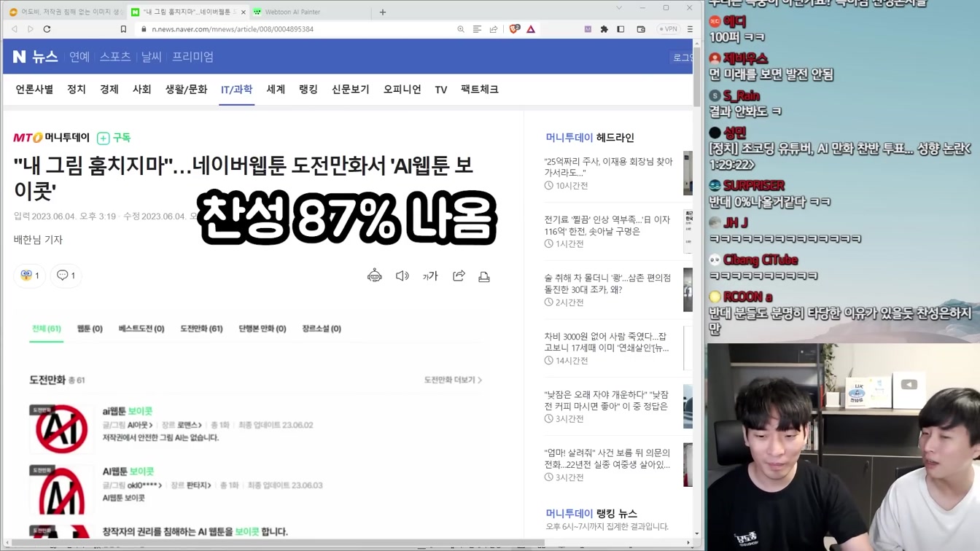The width and height of the screenshot is (980, 551).
Task: Select the 도전만화 (61) tab
Action: [201, 329]
